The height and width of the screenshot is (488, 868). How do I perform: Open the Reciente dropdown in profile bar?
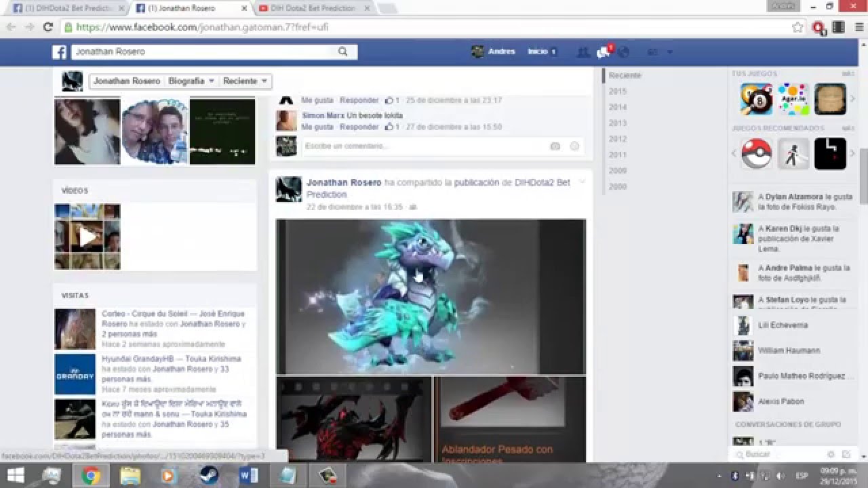[x=245, y=81]
